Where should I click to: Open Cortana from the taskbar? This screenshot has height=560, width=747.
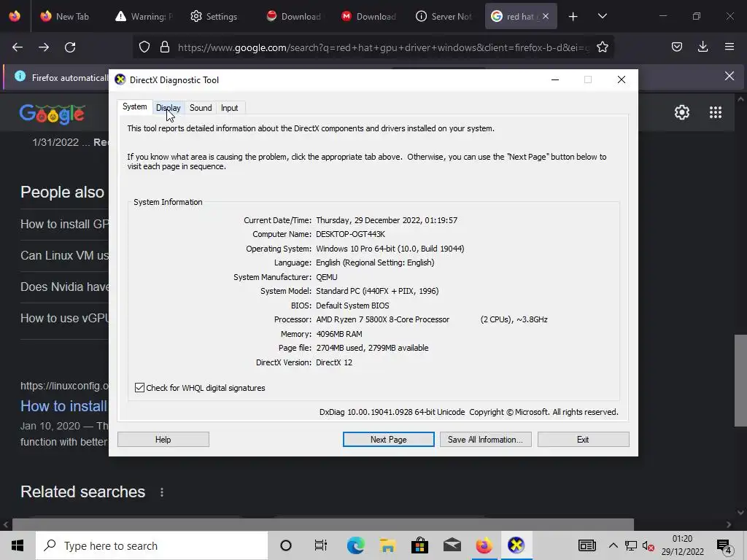point(285,545)
